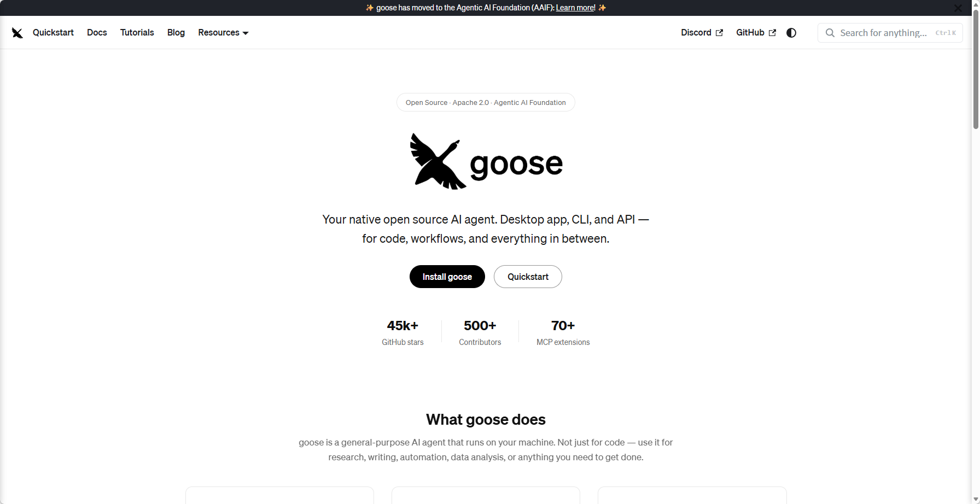Click the search magnifier icon
980x504 pixels.
[x=830, y=33]
